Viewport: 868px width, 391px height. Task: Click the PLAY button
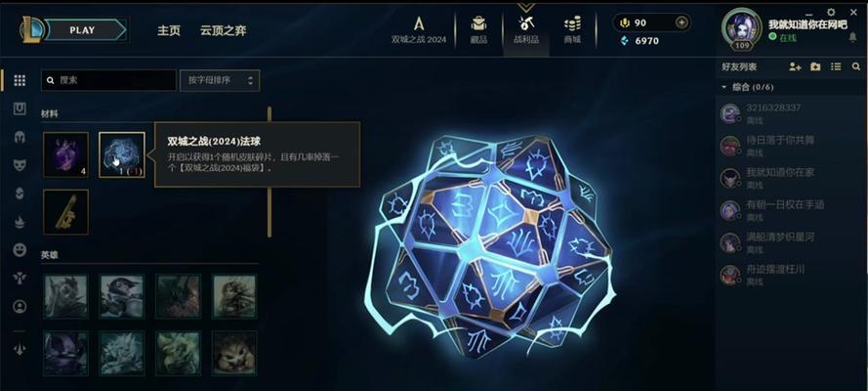85,30
